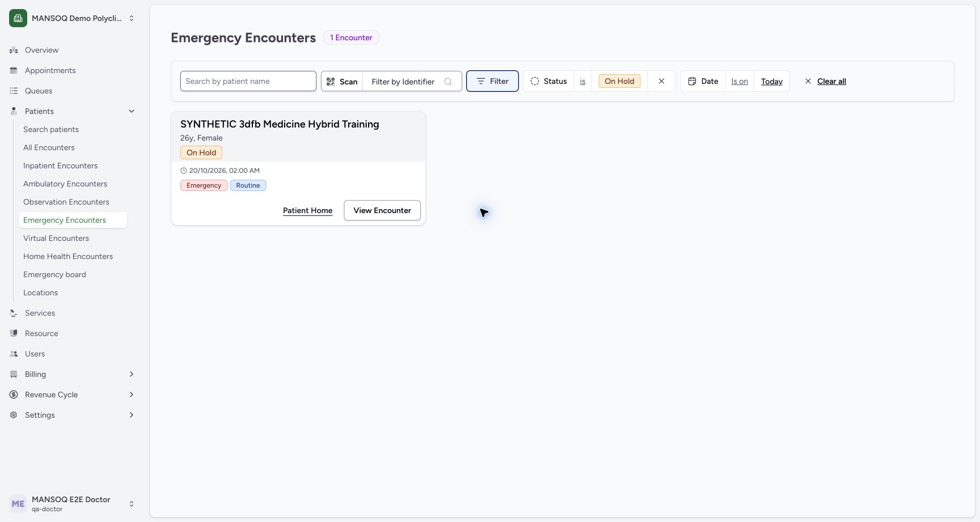Click the Overview sidebar icon

click(x=14, y=50)
